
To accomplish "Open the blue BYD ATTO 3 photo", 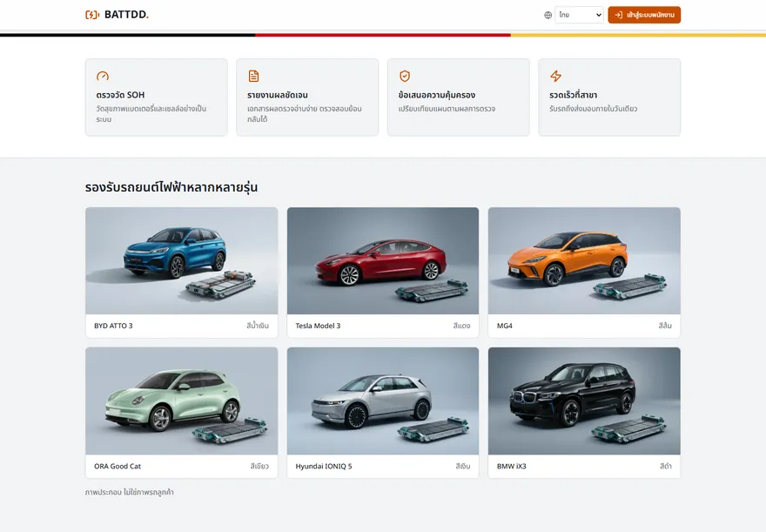I will (182, 261).
